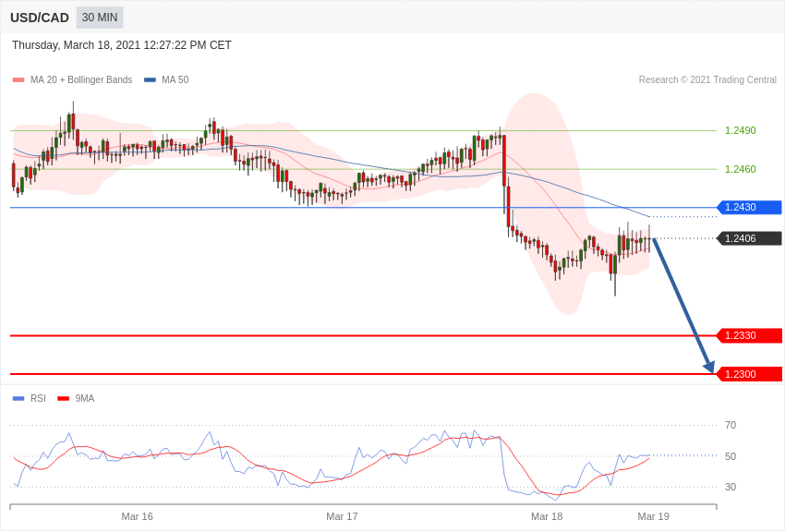Click the RSI 70 axis label

tap(731, 425)
